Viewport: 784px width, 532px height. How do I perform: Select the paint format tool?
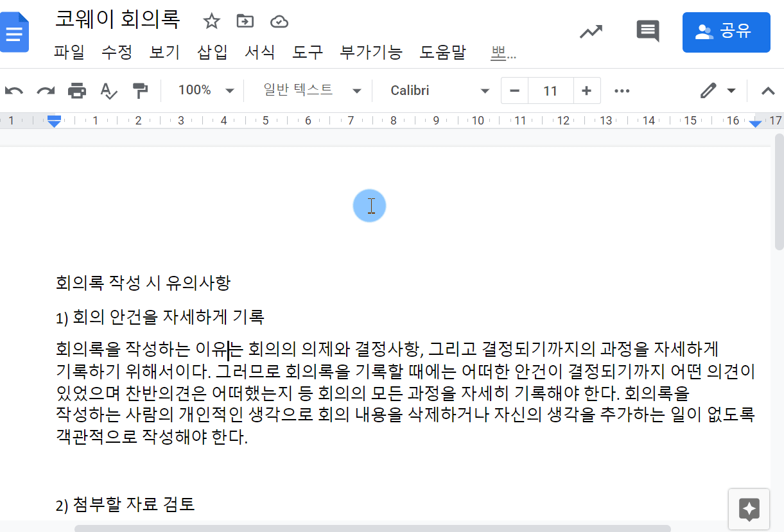point(140,90)
